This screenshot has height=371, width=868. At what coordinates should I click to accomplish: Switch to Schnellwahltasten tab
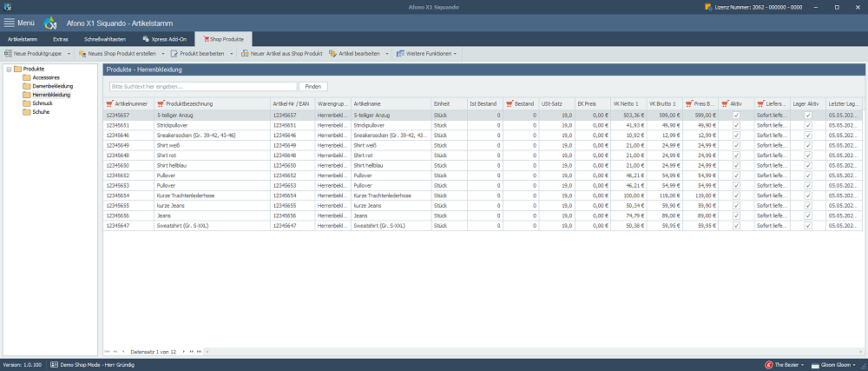point(105,39)
